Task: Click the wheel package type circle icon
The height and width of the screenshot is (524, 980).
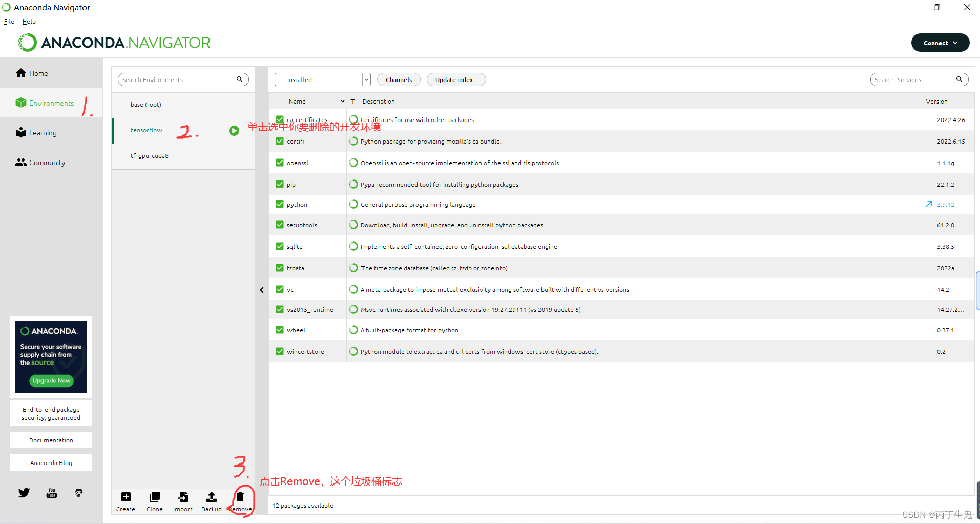Action: 353,330
